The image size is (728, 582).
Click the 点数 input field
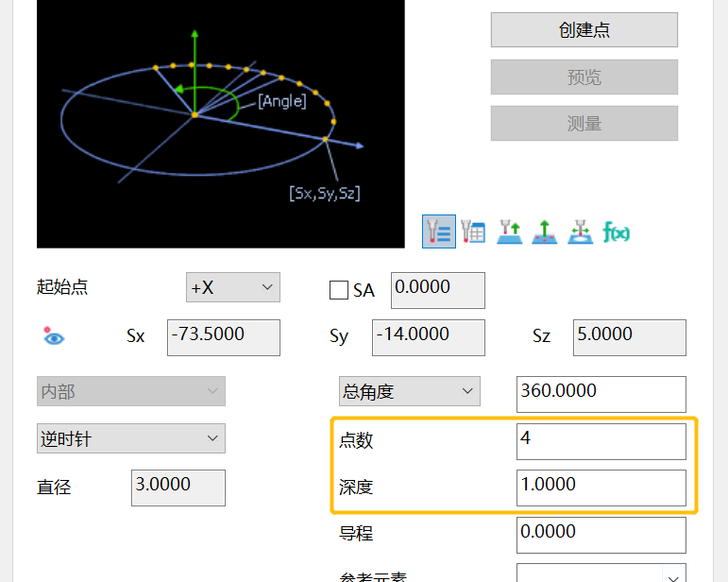point(601,440)
